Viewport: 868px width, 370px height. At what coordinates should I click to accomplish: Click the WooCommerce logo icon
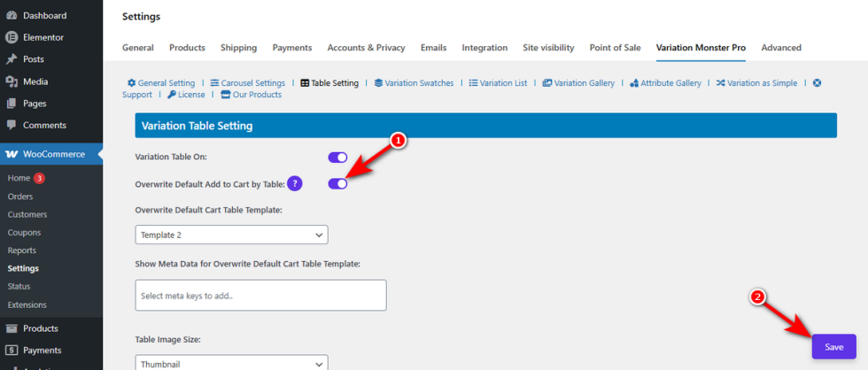(x=11, y=154)
